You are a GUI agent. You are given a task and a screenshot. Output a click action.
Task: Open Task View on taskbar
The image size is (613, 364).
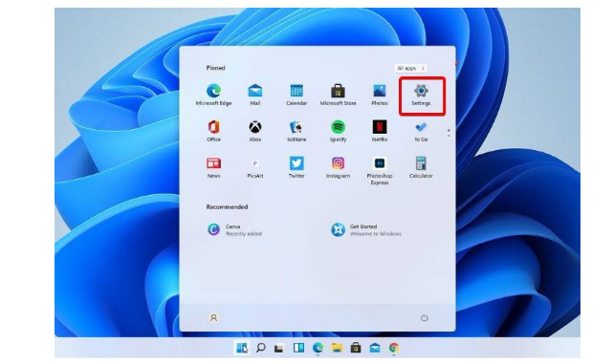click(278, 348)
